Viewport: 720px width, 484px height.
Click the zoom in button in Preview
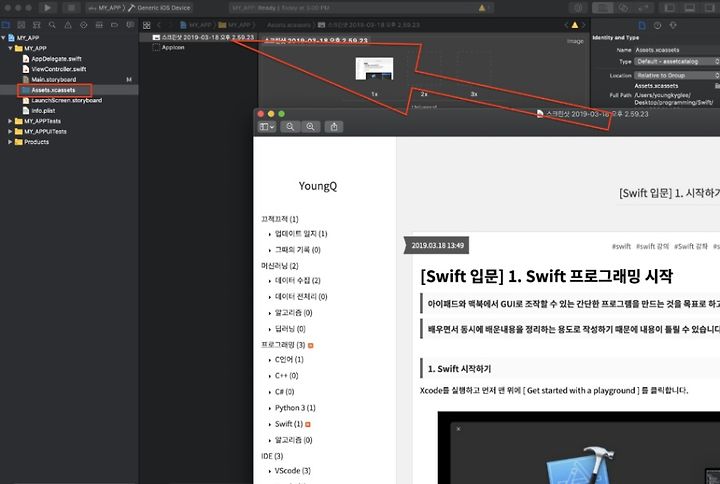click(310, 127)
